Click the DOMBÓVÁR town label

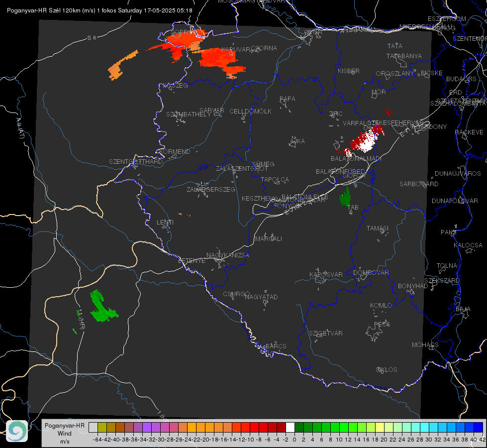pos(371,273)
